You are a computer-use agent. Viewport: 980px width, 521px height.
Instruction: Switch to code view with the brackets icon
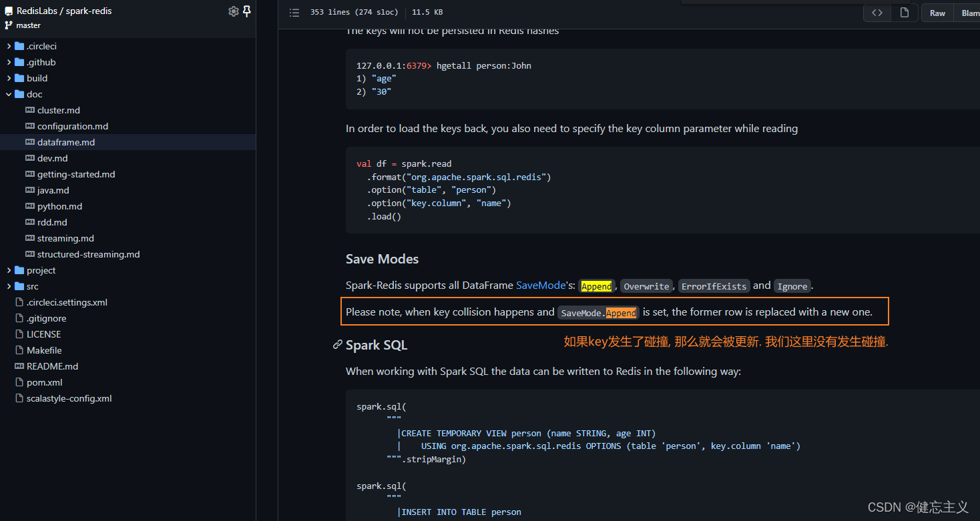tap(877, 12)
